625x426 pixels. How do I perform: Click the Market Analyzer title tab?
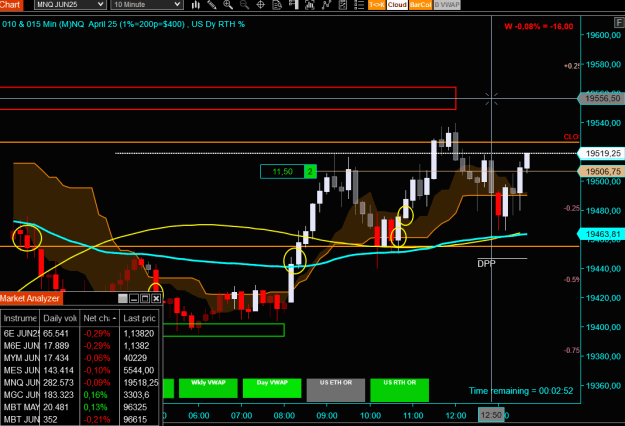pyautogui.click(x=30, y=298)
